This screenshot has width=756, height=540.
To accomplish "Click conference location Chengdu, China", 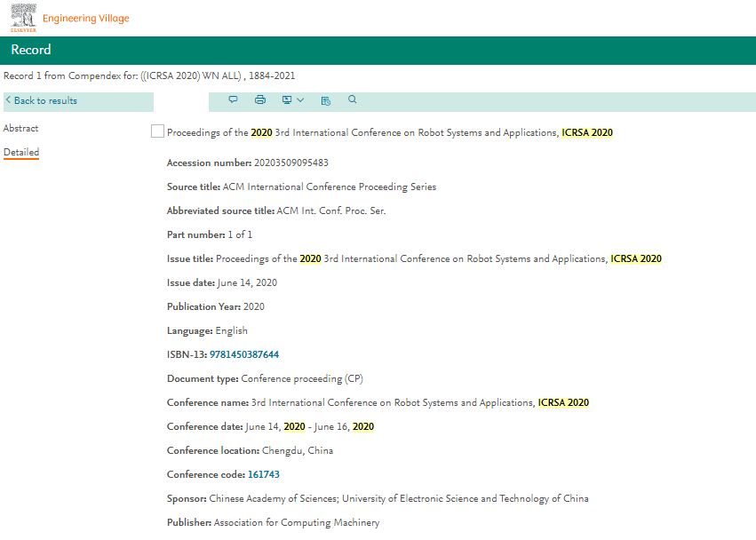I will [298, 451].
